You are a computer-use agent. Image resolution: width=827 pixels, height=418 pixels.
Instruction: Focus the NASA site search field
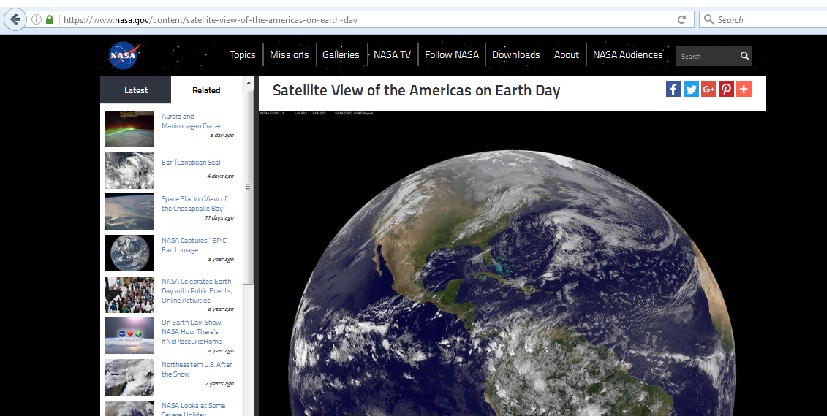pyautogui.click(x=707, y=56)
